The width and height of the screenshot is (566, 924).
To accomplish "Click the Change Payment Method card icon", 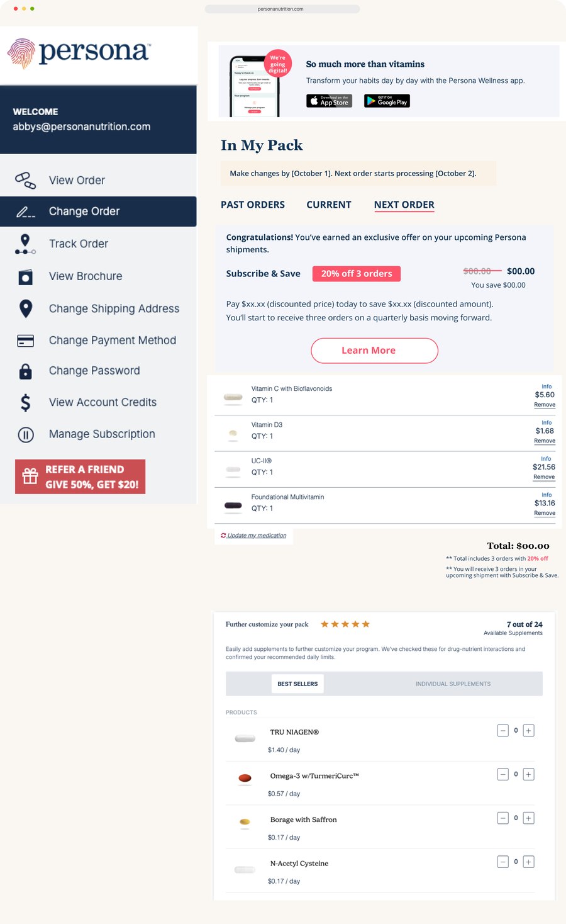I will 26,341.
